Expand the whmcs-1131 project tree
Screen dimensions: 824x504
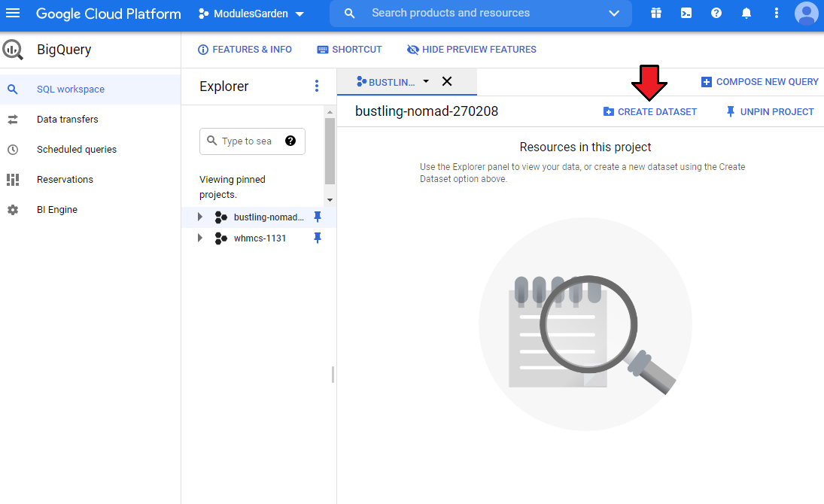point(199,238)
